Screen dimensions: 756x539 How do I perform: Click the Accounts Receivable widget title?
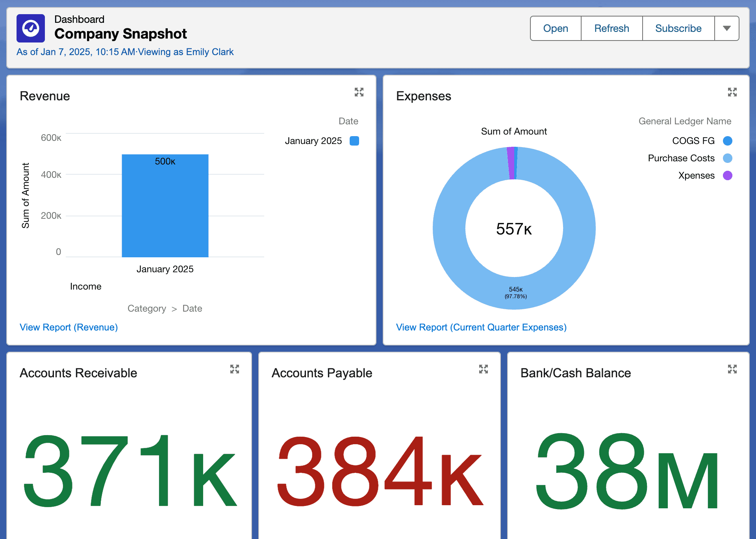pos(78,373)
